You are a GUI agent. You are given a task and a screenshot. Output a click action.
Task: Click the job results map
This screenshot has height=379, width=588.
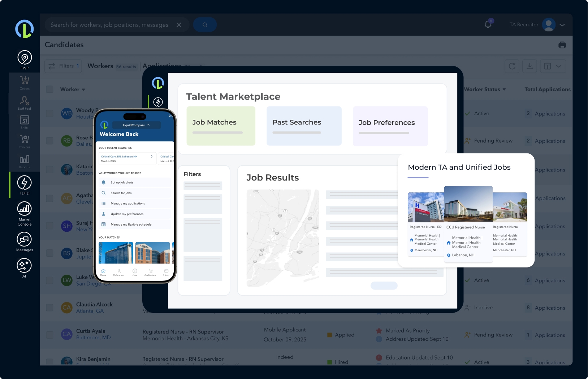(x=283, y=238)
